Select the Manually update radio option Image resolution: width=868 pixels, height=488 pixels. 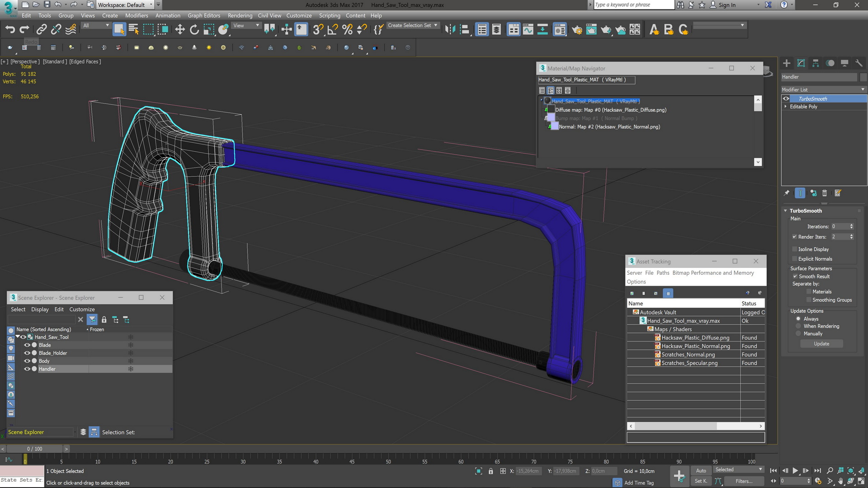(x=798, y=334)
